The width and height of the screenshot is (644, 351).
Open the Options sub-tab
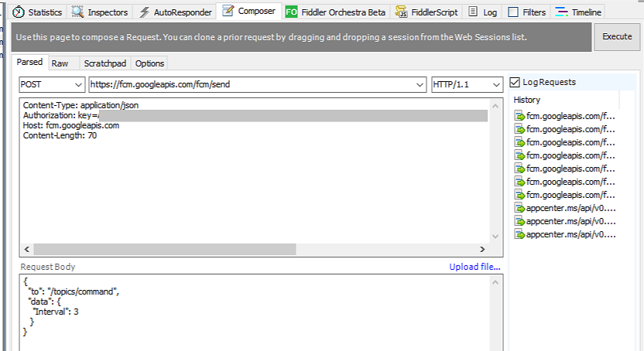click(x=149, y=63)
